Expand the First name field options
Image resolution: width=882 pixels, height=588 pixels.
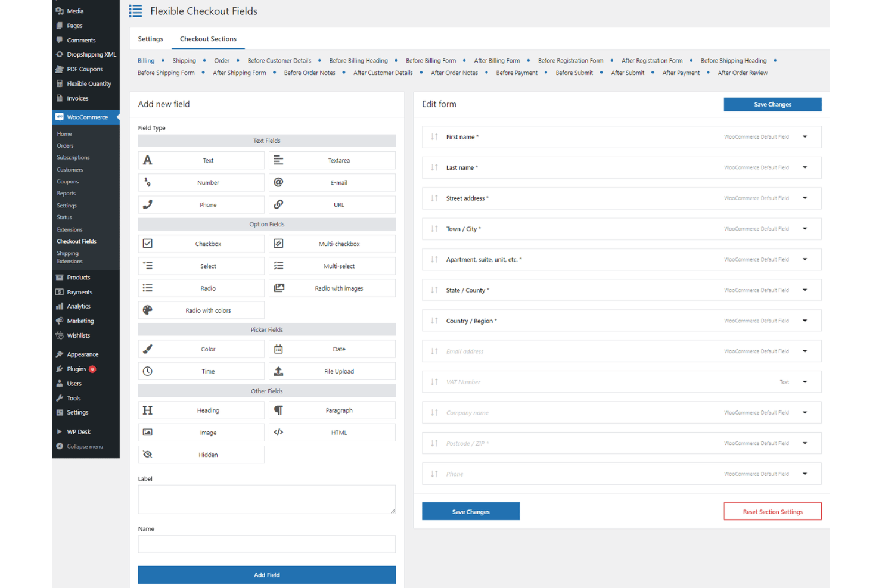point(805,137)
